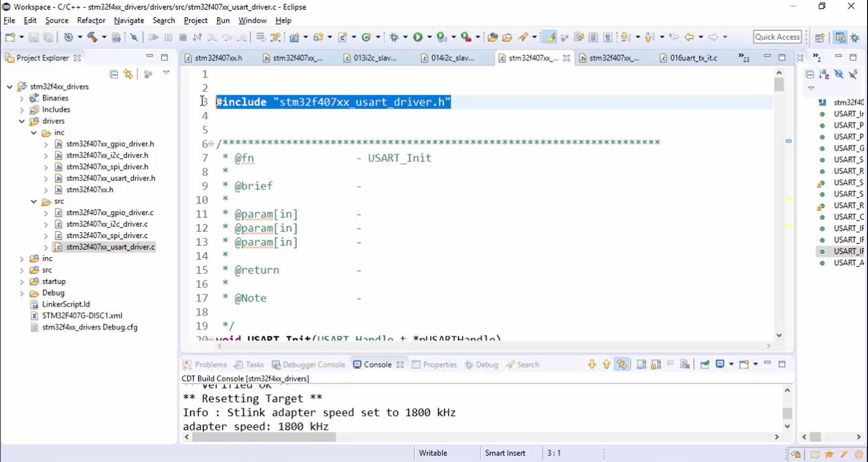Collapse the drivers/inc folder
Viewport: 868px width, 462px height.
click(34, 133)
